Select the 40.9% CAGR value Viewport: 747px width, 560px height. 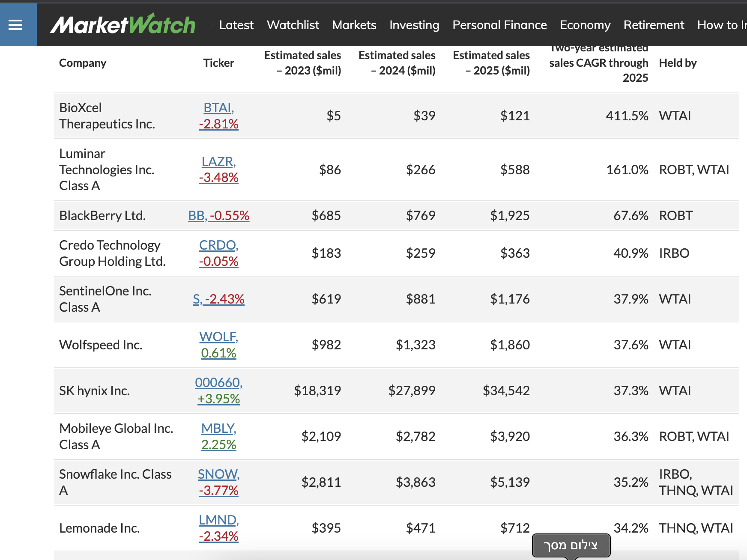click(x=631, y=253)
